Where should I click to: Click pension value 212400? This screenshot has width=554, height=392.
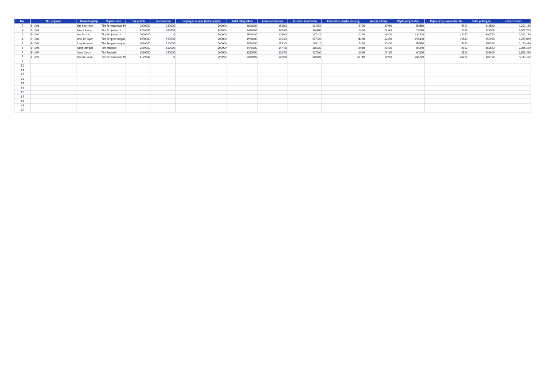tap(273, 39)
